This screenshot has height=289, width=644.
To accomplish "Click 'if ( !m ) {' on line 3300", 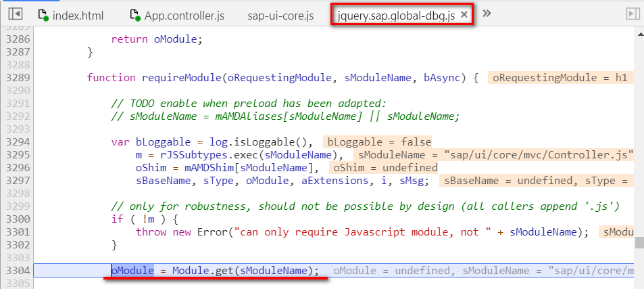I will [145, 219].
